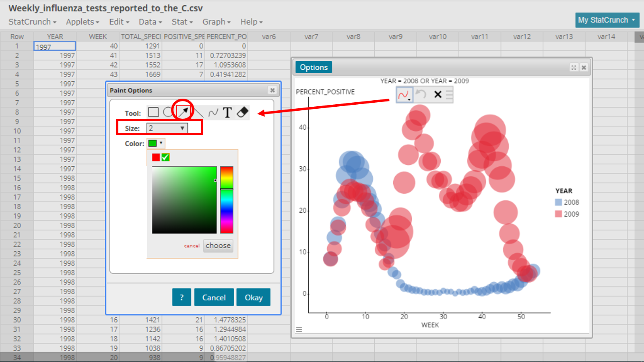This screenshot has width=644, height=362.
Task: Select the rectangle drawing tool
Action: [153, 112]
